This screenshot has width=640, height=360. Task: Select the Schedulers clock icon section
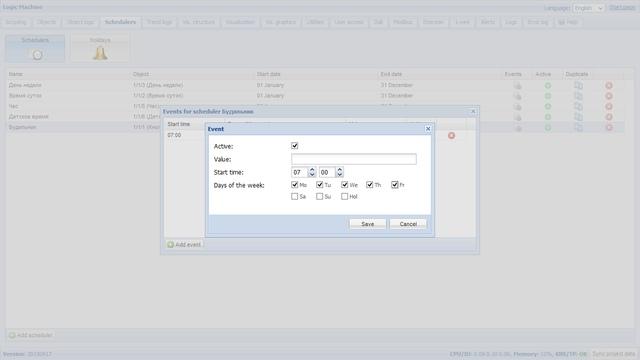pyautogui.click(x=36, y=48)
